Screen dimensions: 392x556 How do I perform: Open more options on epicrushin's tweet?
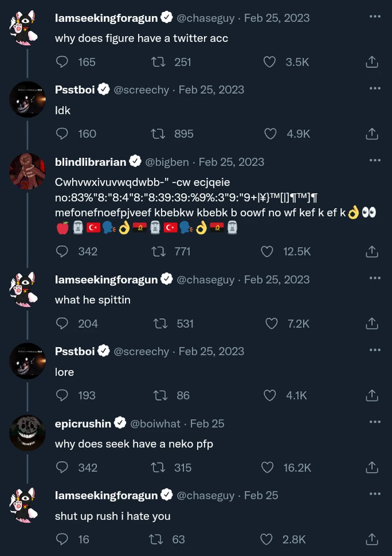tap(375, 422)
